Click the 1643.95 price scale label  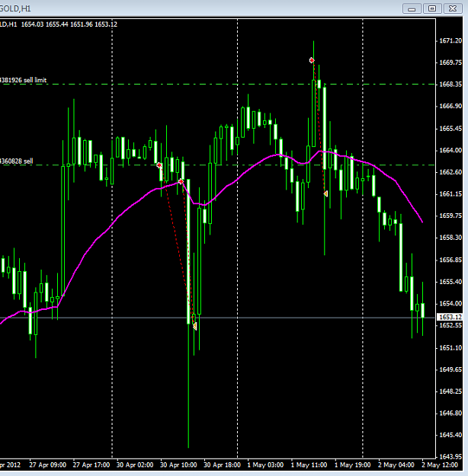pyautogui.click(x=450, y=456)
